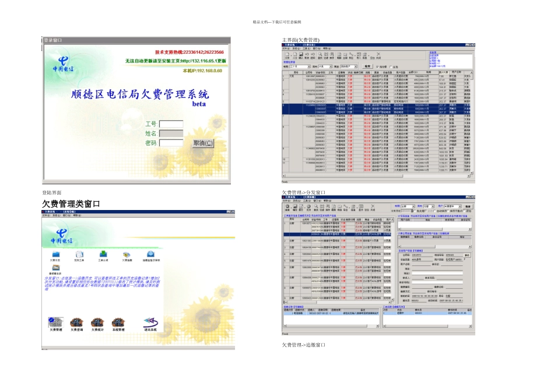Open 文件 menu in navigation window
This screenshot has height=392, width=554.
point(46,215)
